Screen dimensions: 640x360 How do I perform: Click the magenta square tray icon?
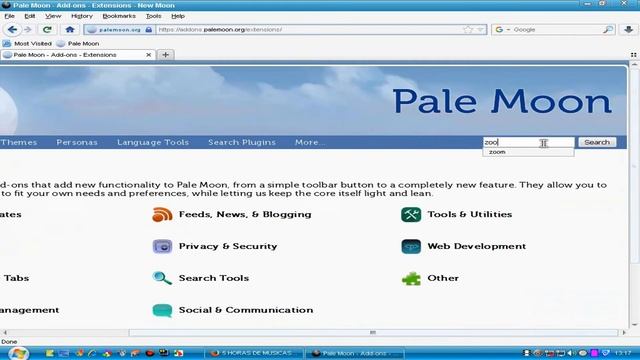595,353
